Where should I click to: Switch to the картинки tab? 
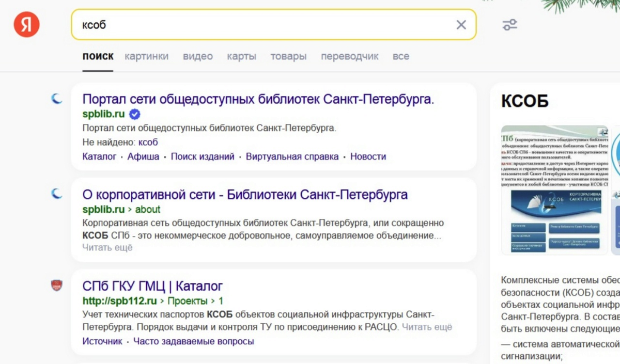pos(147,56)
